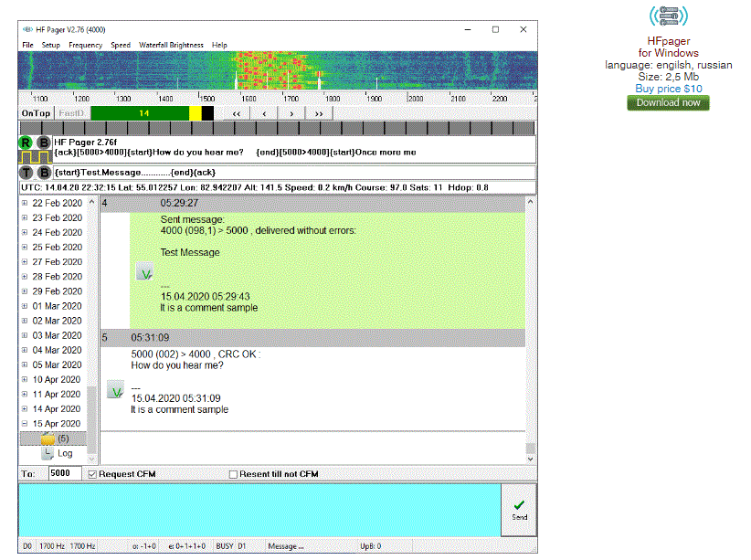
Task: Click the 'How do you hear me?' message text
Action: click(177, 365)
